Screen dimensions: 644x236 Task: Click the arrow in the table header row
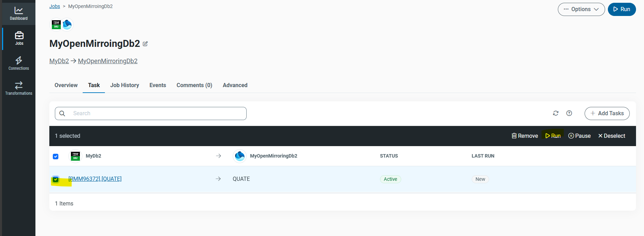tap(218, 156)
